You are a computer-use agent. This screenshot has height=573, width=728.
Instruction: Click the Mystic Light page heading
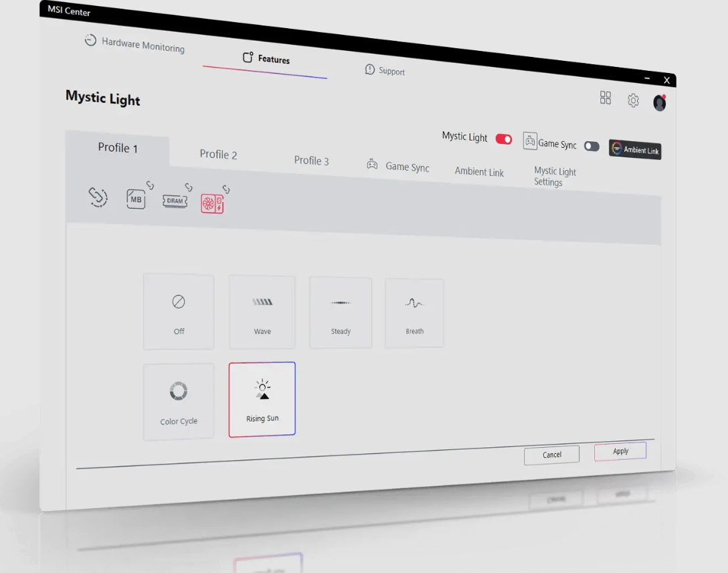point(102,98)
